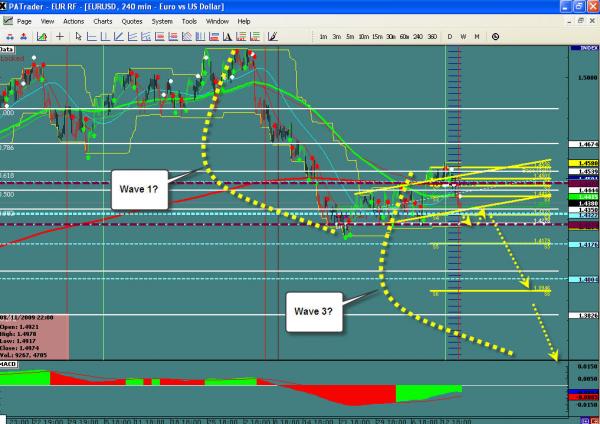
Task: Switch to the 1m timeframe
Action: pyautogui.click(x=323, y=37)
